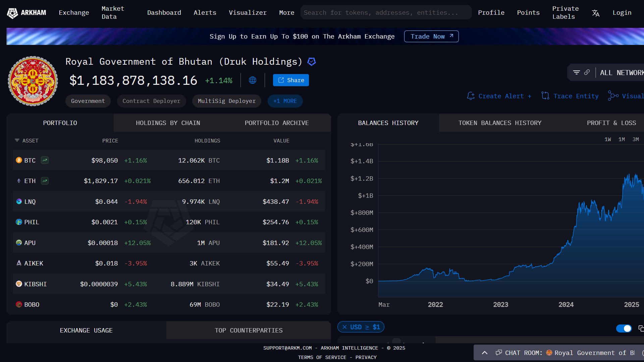Set chart range to 1W

pyautogui.click(x=608, y=139)
